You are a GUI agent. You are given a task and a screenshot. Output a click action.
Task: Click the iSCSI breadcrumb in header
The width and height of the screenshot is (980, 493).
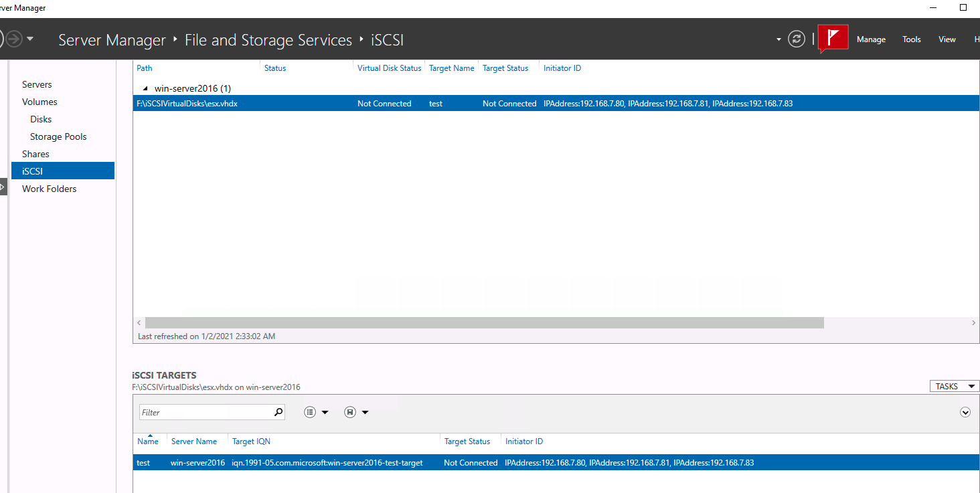[388, 40]
